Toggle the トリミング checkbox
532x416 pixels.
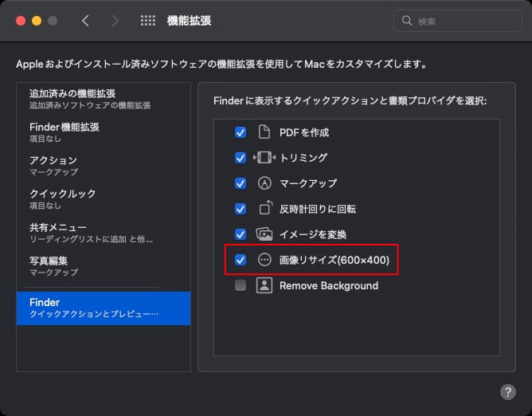pos(241,158)
